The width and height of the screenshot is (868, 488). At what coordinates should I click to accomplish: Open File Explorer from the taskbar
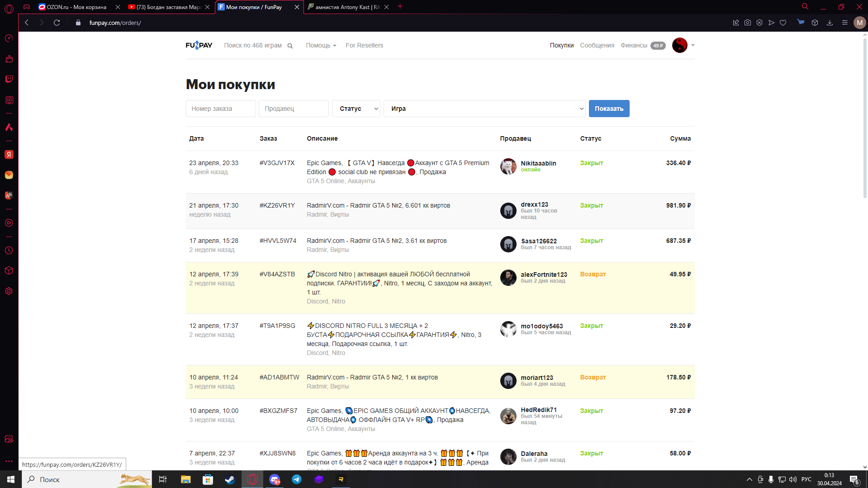185,479
